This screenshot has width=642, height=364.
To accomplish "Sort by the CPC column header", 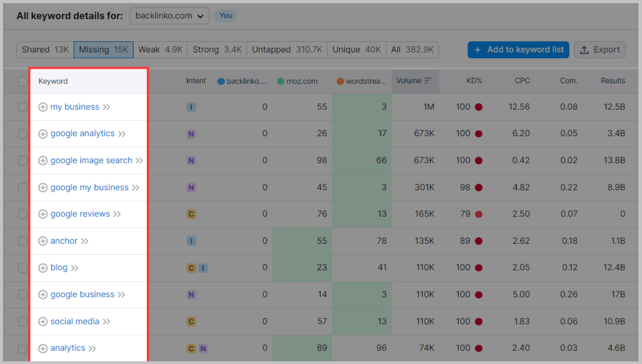I will click(522, 81).
